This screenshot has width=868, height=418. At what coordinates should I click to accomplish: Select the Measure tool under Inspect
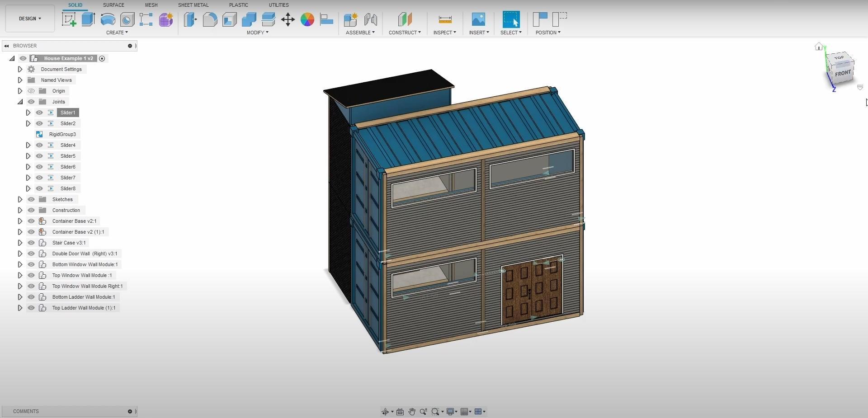[445, 19]
